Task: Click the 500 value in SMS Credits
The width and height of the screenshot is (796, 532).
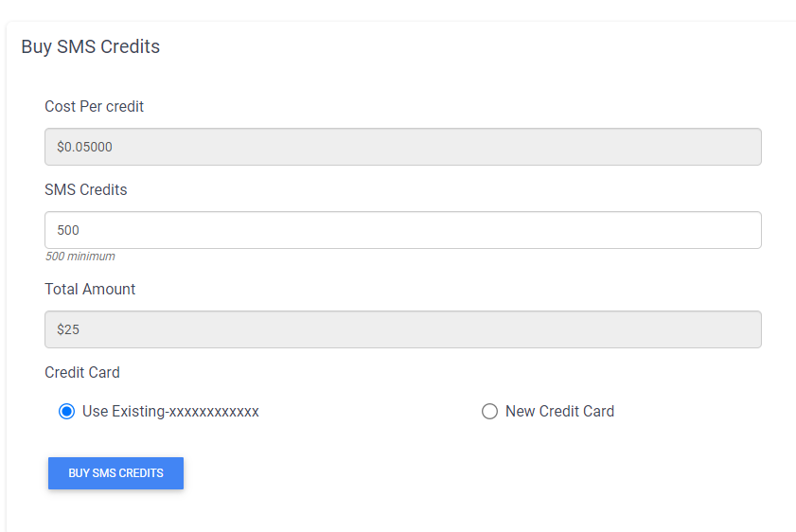Action: coord(68,230)
